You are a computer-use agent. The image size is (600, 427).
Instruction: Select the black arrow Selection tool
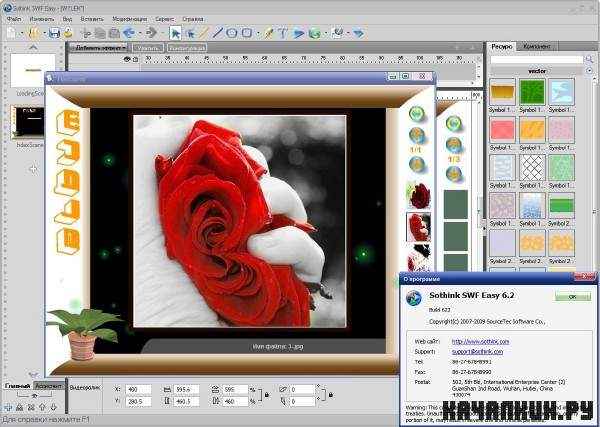click(x=176, y=33)
